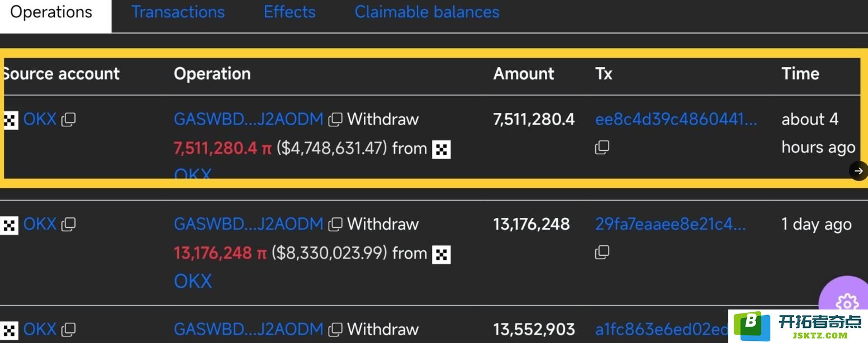The width and height of the screenshot is (868, 343).
Task: Open OKX source account link in second row
Action: [x=40, y=225]
